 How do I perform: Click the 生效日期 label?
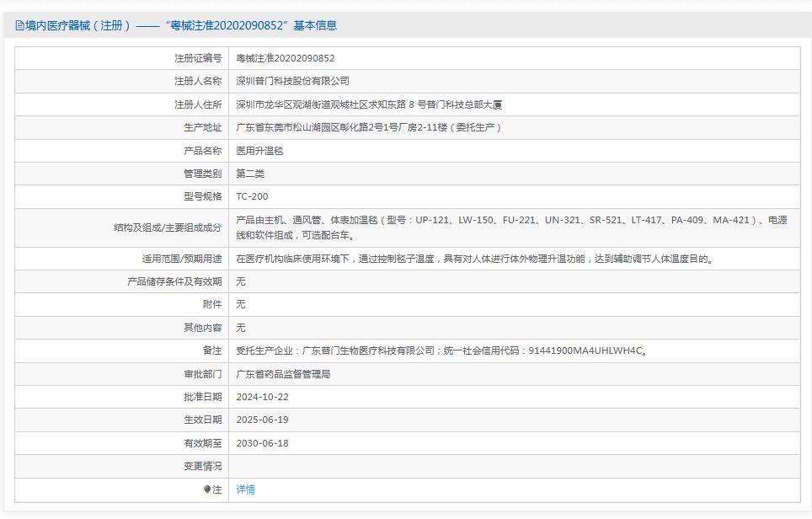click(x=202, y=420)
